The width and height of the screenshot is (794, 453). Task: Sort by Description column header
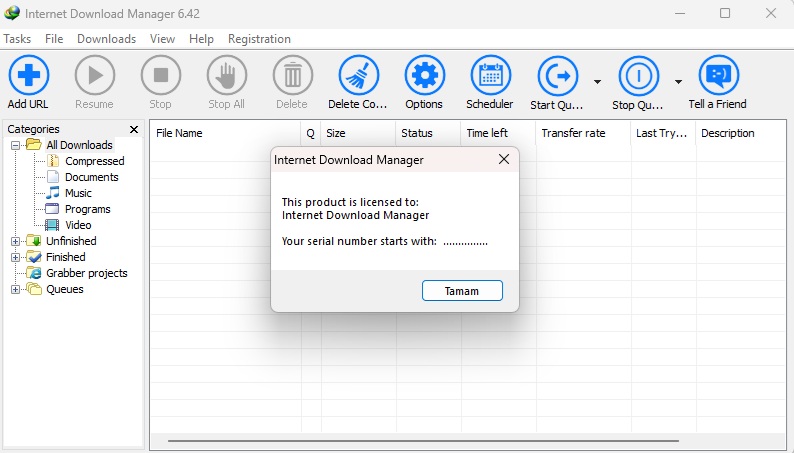[741, 133]
